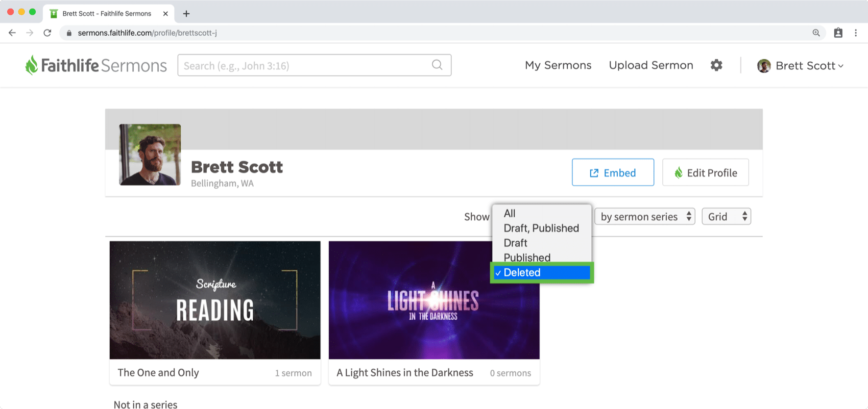Click the browser back arrow

[12, 33]
